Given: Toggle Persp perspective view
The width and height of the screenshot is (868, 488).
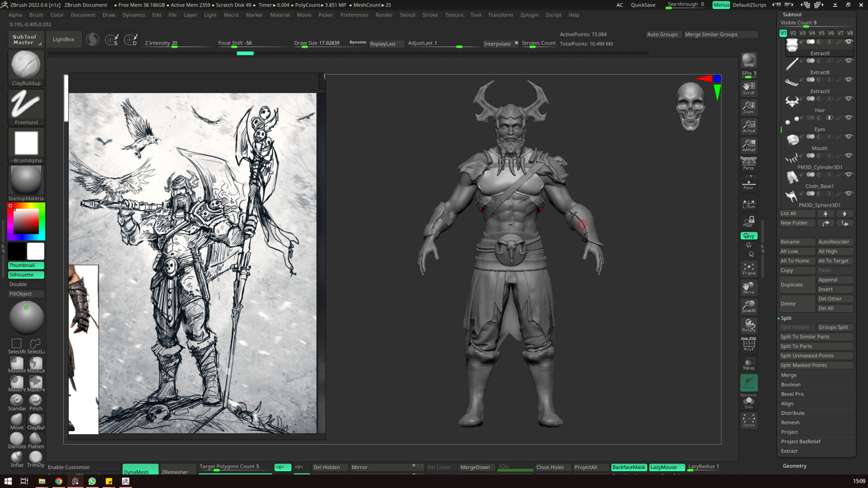Looking at the screenshot, I should 749,163.
